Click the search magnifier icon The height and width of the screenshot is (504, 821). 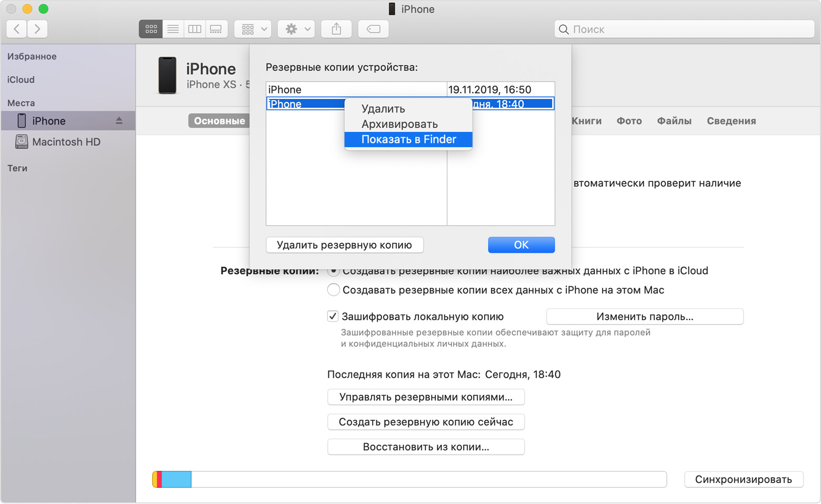(564, 29)
